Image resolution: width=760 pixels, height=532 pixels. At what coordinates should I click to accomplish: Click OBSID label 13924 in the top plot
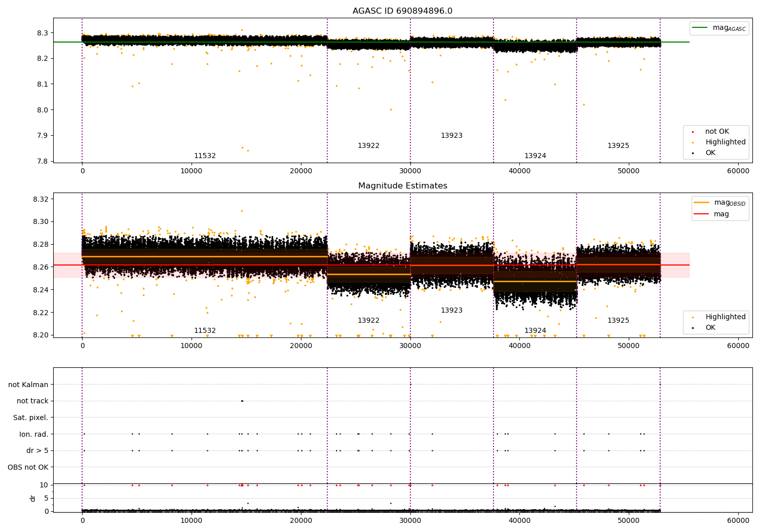tap(535, 156)
